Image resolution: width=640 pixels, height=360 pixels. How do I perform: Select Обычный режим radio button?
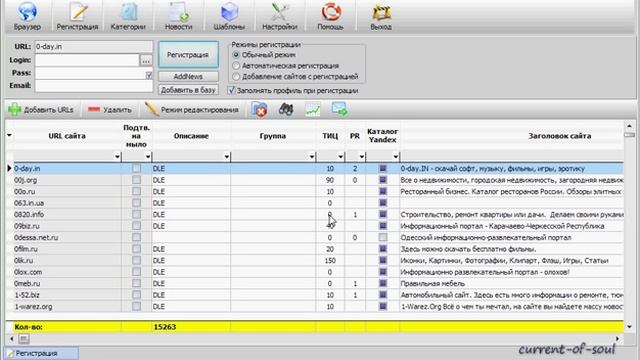[236, 55]
